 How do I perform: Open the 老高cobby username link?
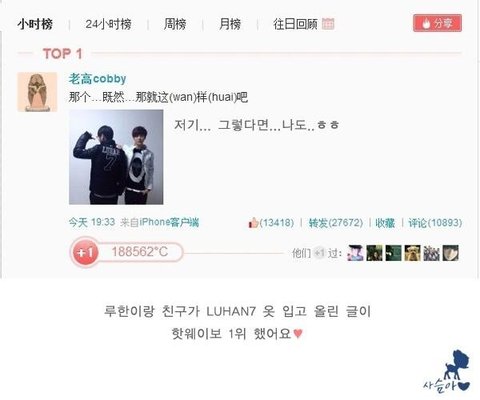click(97, 79)
